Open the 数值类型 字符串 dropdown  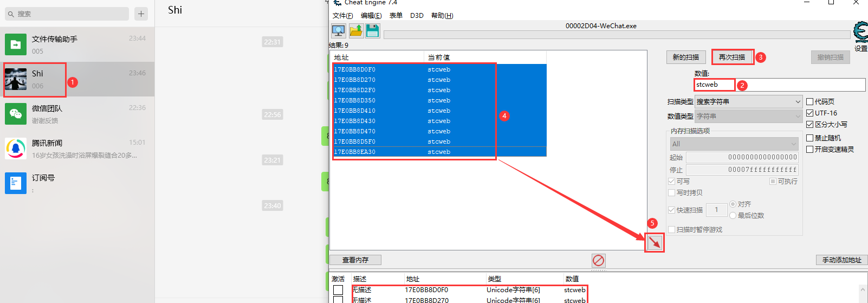(x=748, y=116)
